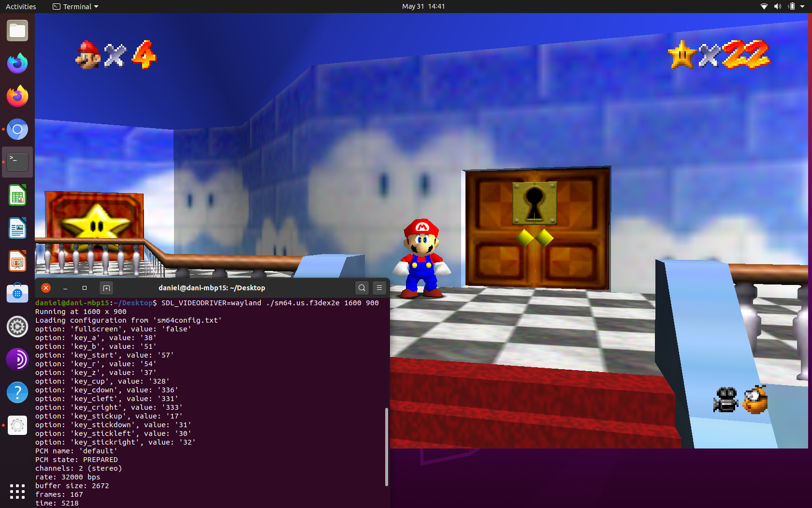Show Applications using the grid button
Viewport: 812px width, 508px height.
pyautogui.click(x=17, y=491)
